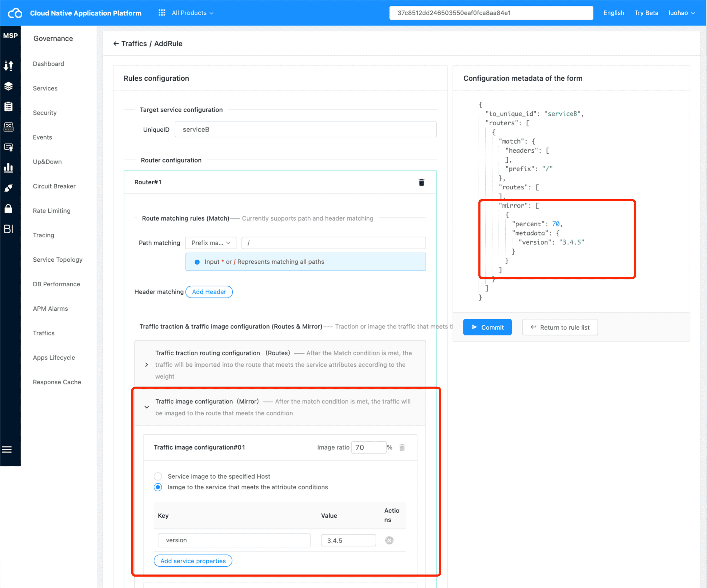The width and height of the screenshot is (707, 588).
Task: Open Response Cache menu item
Action: click(57, 382)
